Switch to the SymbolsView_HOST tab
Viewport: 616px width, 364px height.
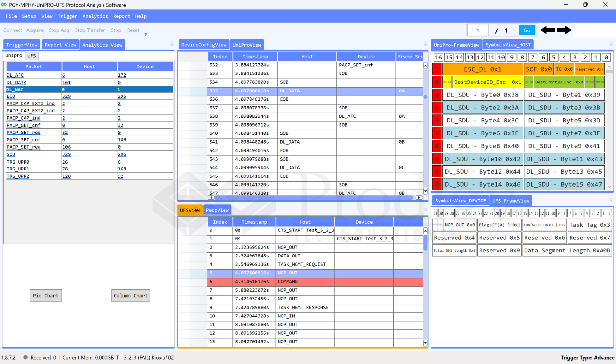(x=508, y=45)
